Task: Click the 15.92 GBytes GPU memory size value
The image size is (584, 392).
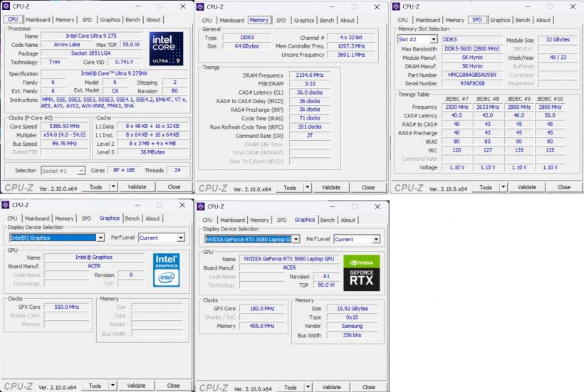Action: tap(353, 309)
